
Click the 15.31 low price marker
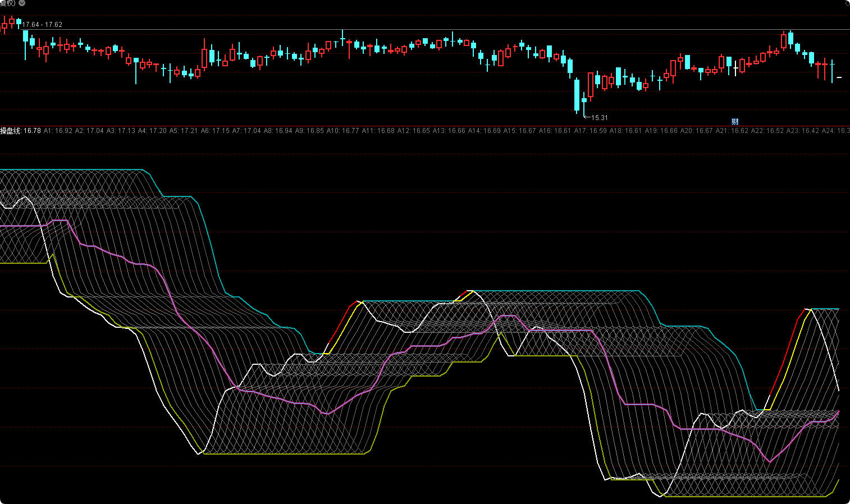[x=597, y=118]
